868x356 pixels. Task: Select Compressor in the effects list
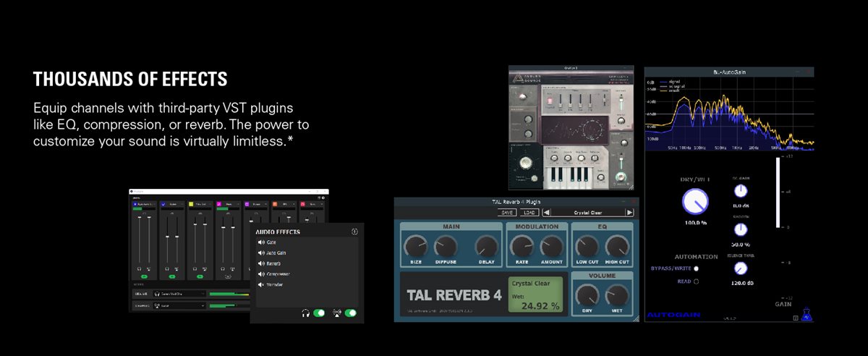[279, 274]
